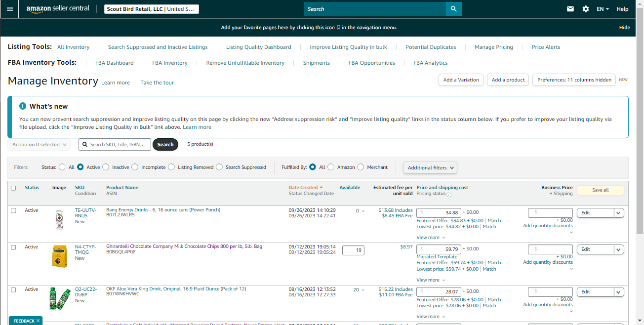Open the FBA Dashboard tool

(x=115, y=63)
